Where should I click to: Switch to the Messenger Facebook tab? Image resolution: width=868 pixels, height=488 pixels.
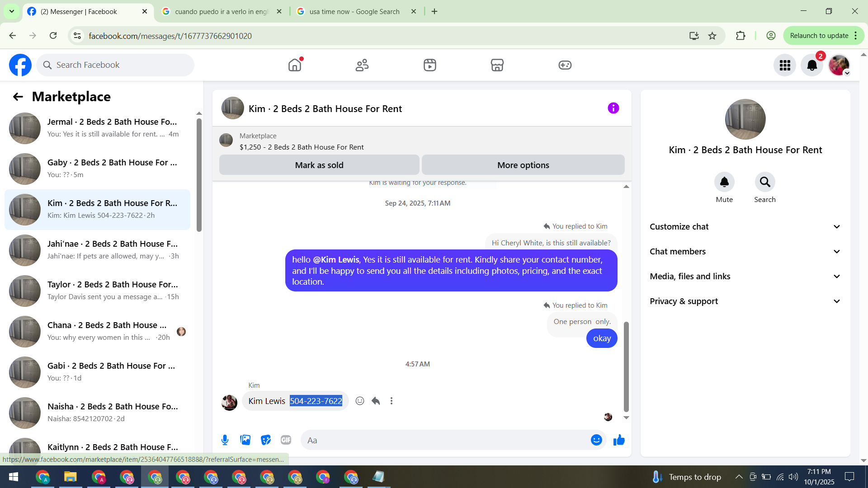88,11
